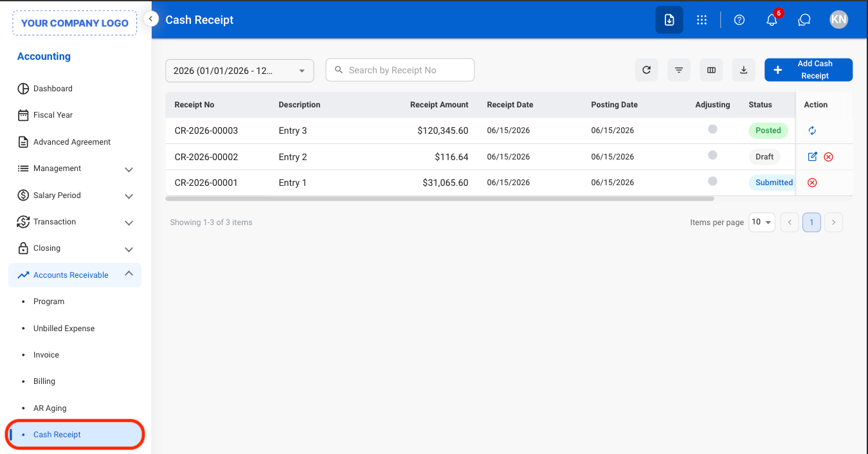Image resolution: width=868 pixels, height=454 pixels.
Task: Click the $120,345.60 amount cell
Action: 442,131
